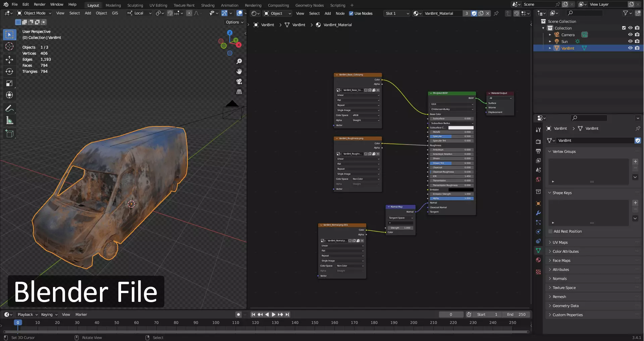Activate the Transform tool
The height and width of the screenshot is (341, 644).
tap(9, 95)
